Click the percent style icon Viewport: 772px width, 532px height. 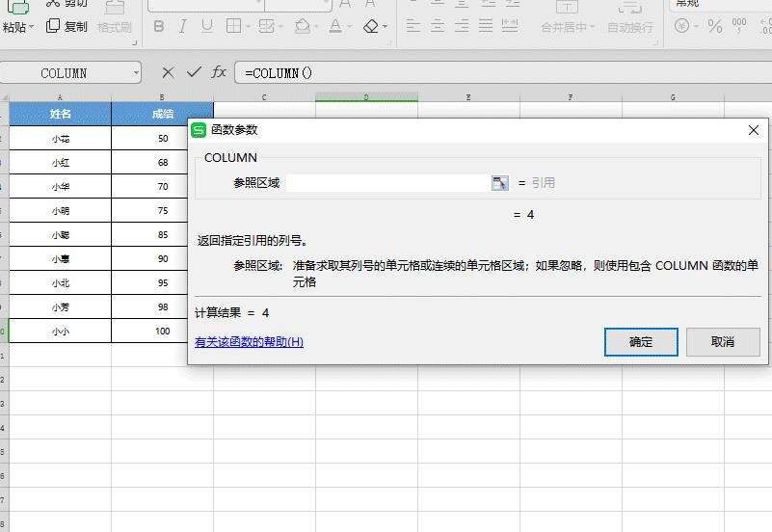714,26
